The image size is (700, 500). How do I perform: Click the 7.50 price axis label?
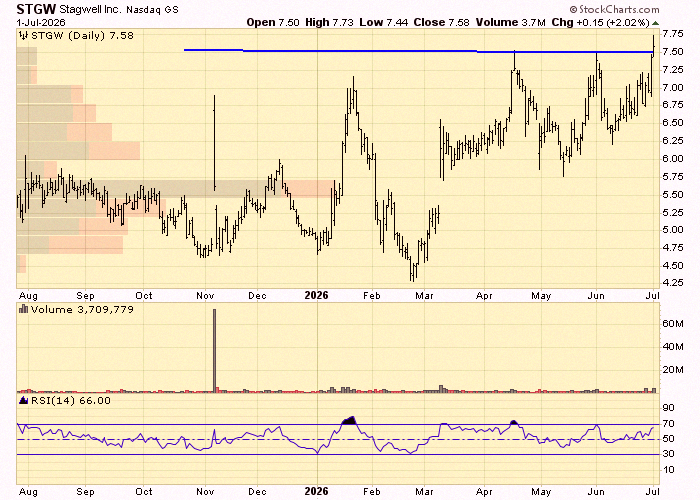click(x=673, y=52)
